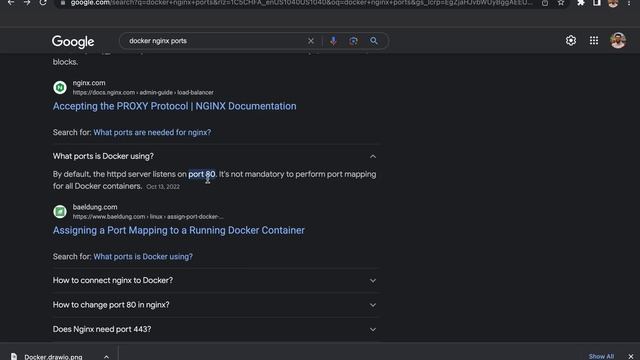Close the downloads bar
Image resolution: width=640 pixels, height=360 pixels.
631,356
